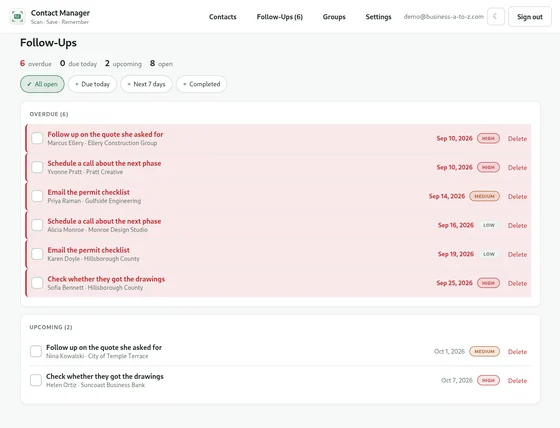560x428 pixels.
Task: Click the Contact Manager logo icon
Action: pos(17,16)
